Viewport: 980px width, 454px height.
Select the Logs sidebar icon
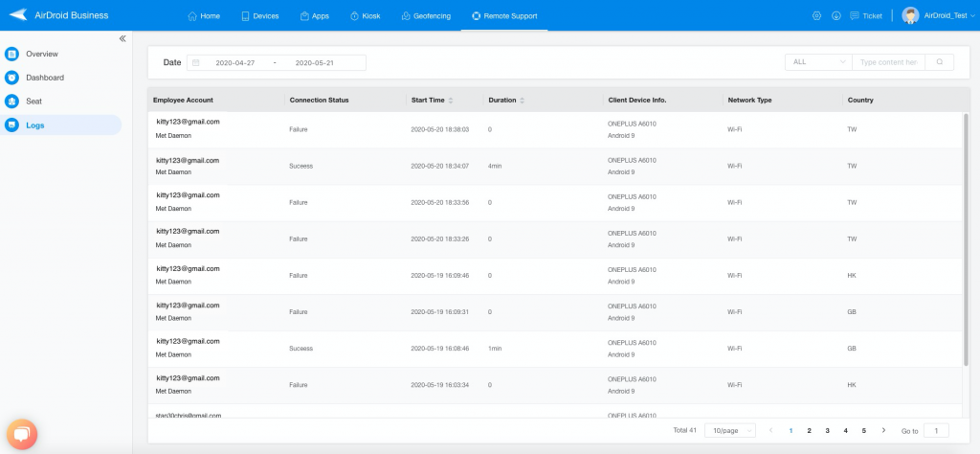[11, 125]
